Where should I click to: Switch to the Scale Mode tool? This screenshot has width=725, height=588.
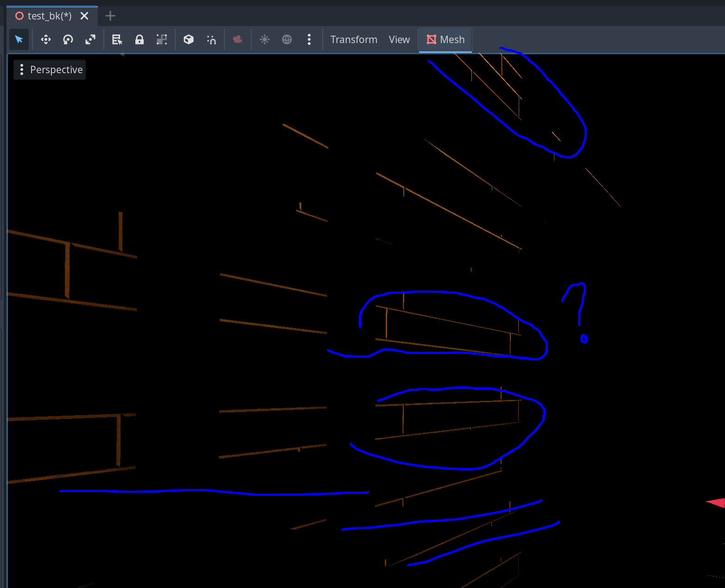90,39
